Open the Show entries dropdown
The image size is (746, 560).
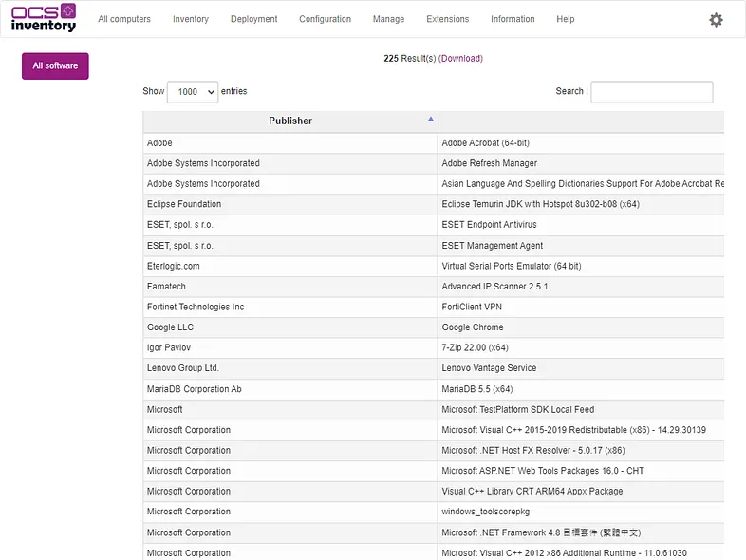pos(193,92)
